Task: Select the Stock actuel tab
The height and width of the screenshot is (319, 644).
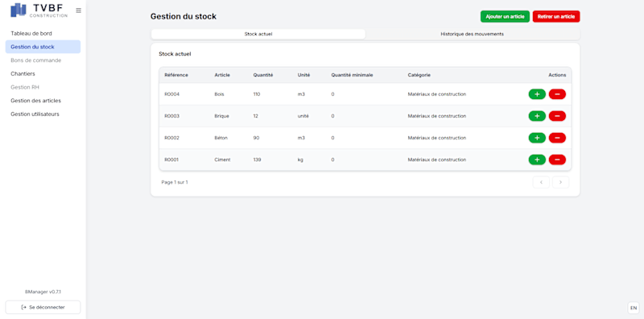Action: [x=258, y=34]
